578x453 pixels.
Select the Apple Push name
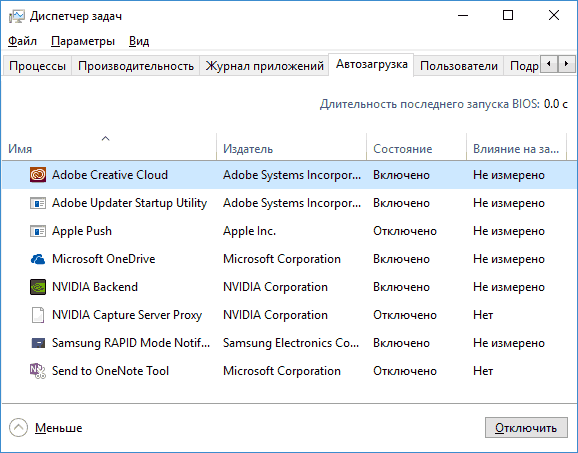click(82, 231)
